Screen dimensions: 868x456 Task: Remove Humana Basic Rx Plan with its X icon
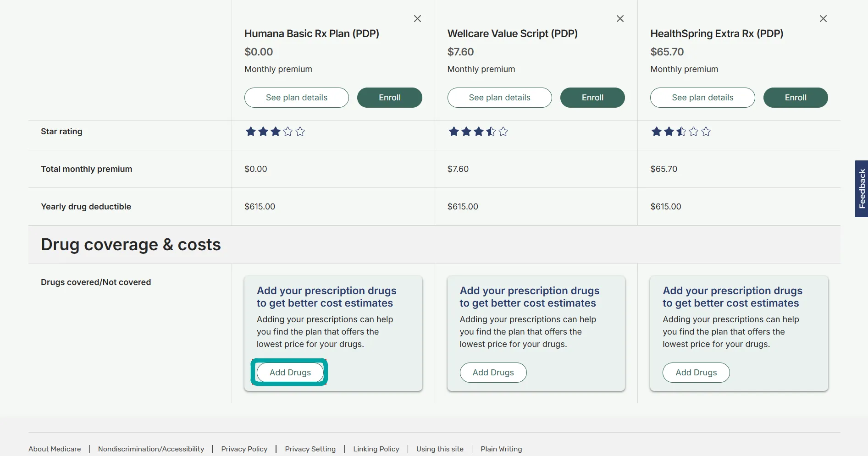(417, 19)
